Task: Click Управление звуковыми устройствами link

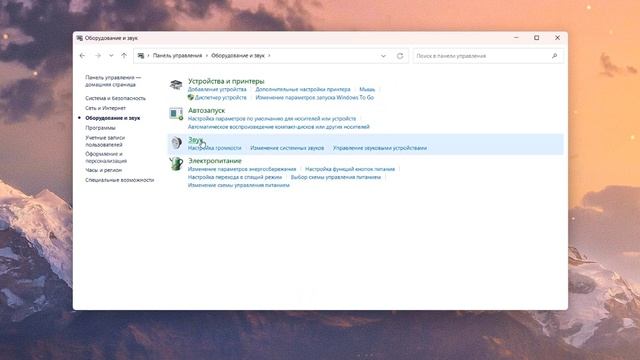Action: tap(380, 148)
